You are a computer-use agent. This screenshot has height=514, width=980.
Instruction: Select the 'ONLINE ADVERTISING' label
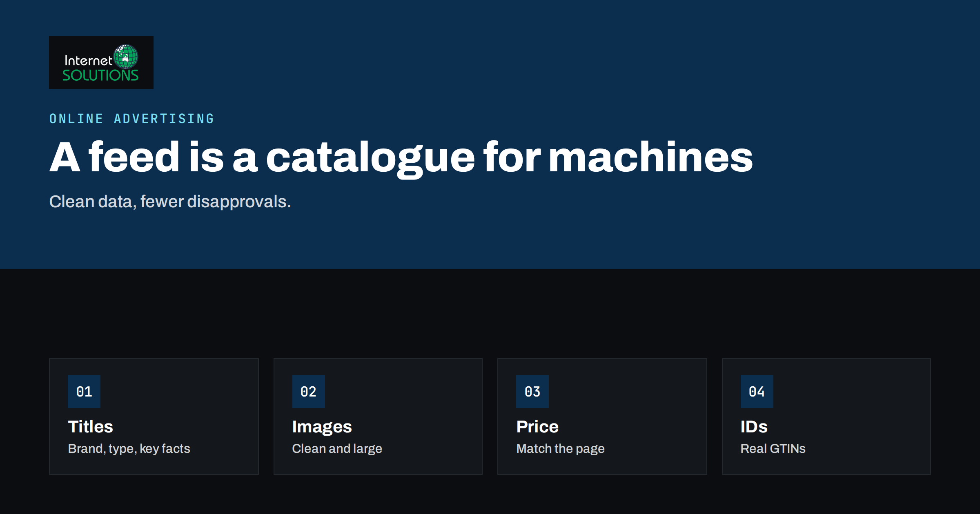pyautogui.click(x=132, y=119)
